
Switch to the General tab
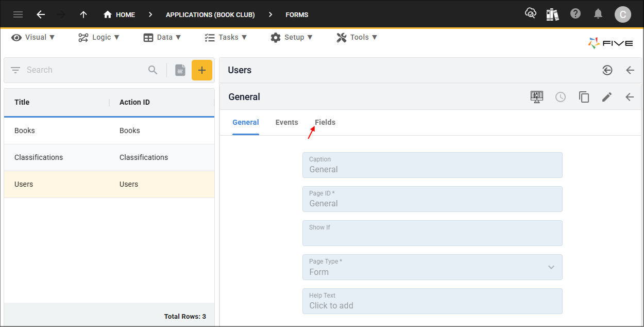click(x=246, y=122)
